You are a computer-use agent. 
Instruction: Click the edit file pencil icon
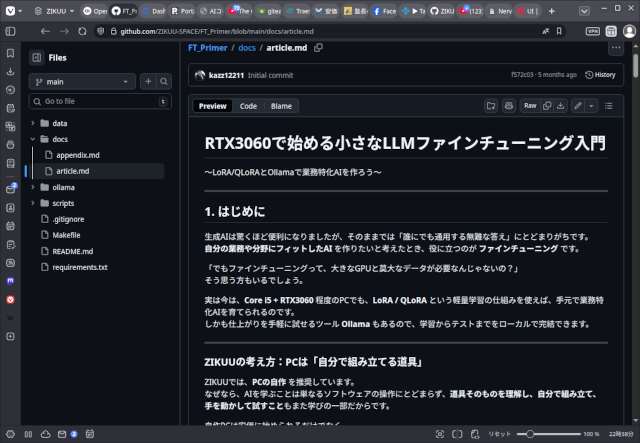click(x=578, y=105)
